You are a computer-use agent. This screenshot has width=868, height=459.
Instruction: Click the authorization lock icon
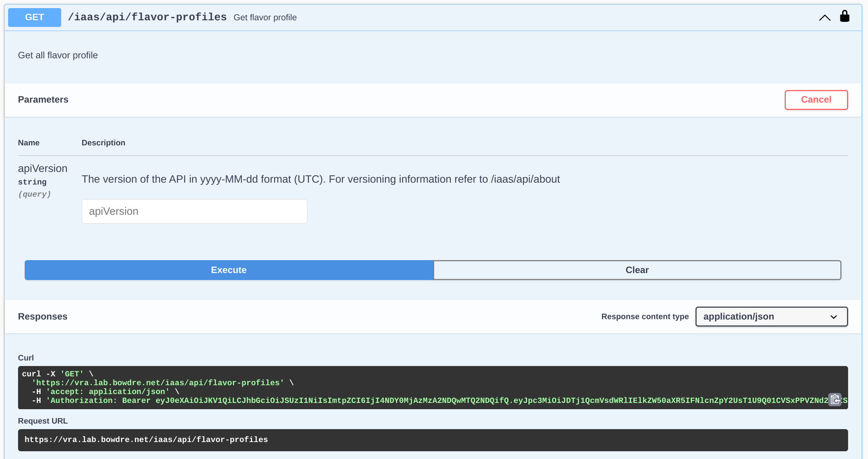pos(844,17)
